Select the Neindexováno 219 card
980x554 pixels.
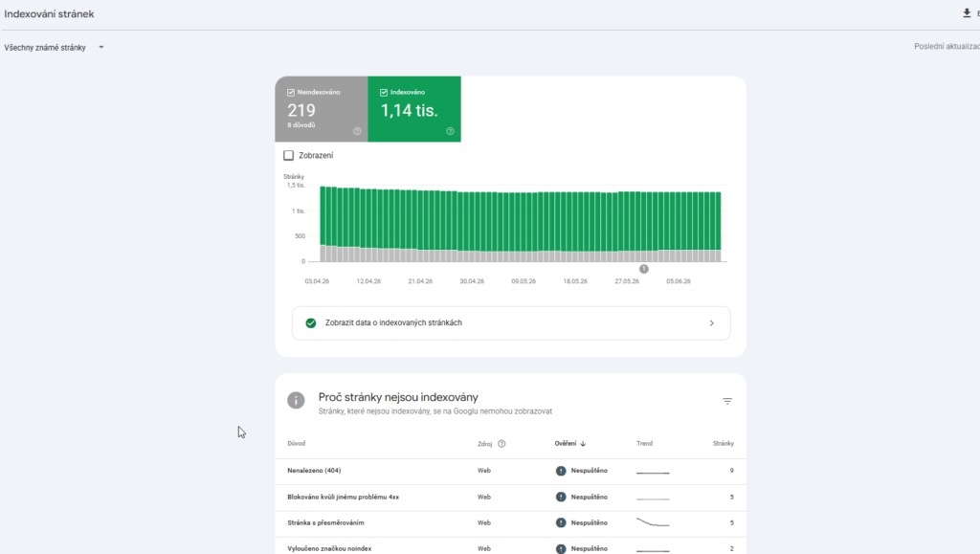click(322, 109)
